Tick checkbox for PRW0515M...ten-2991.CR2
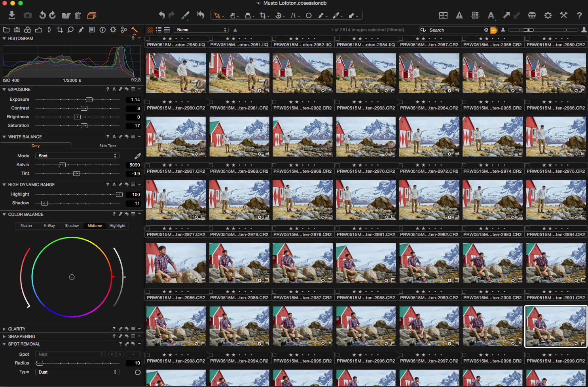 coord(527,292)
